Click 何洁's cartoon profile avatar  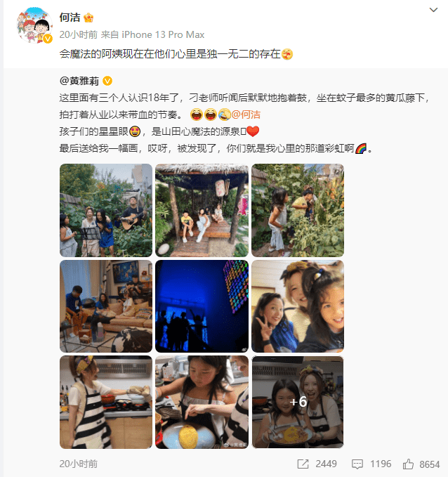[x=34, y=25]
